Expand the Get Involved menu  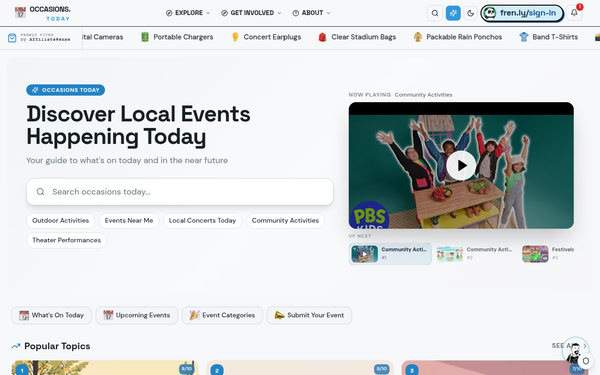point(251,13)
